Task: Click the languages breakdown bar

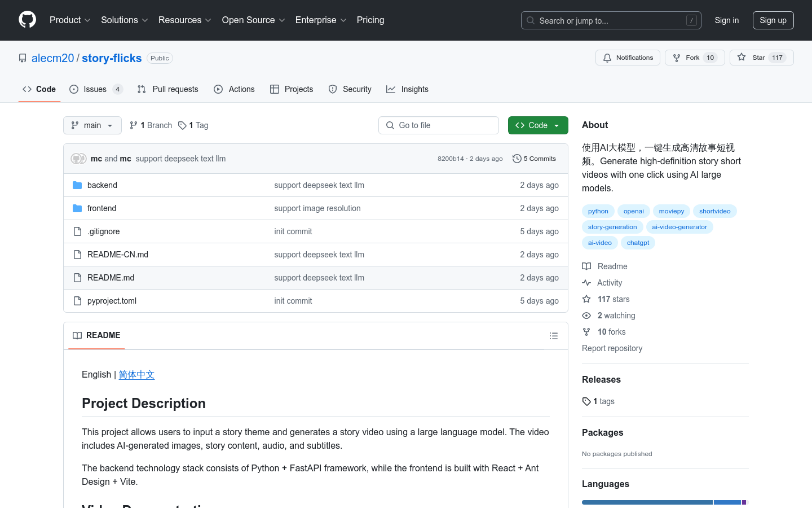Action: 665,502
